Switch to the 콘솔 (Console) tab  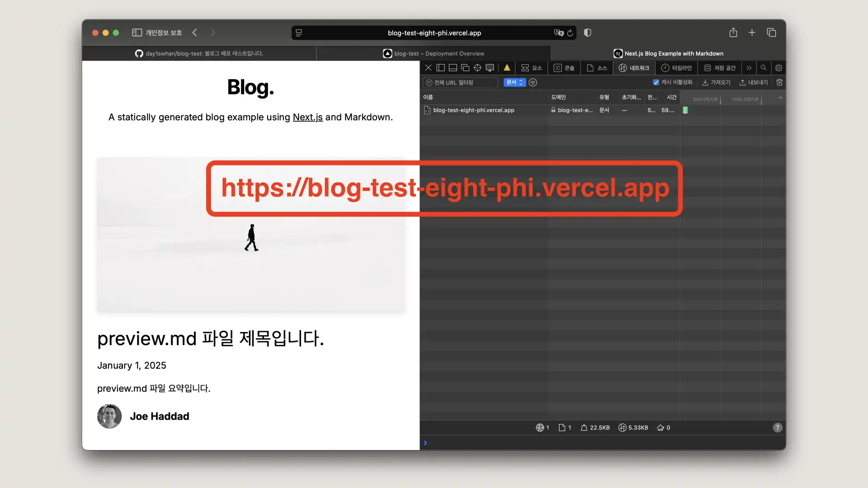[x=564, y=68]
